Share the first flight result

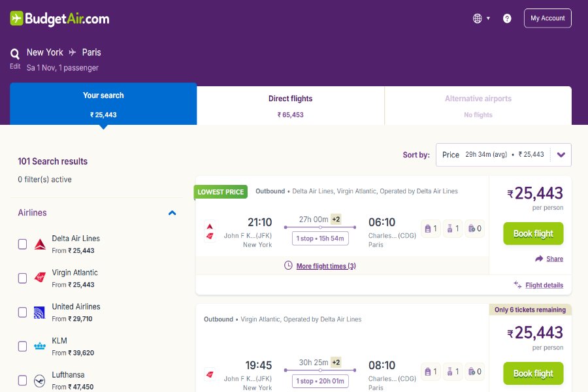coord(555,259)
